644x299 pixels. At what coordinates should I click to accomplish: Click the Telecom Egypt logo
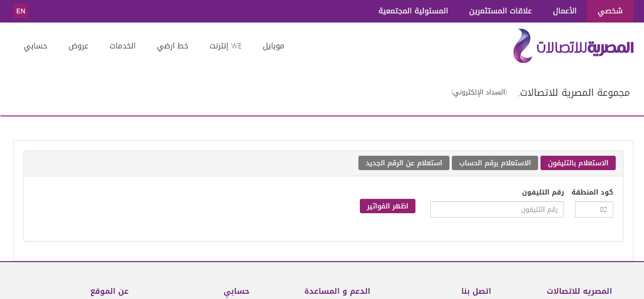tap(573, 46)
